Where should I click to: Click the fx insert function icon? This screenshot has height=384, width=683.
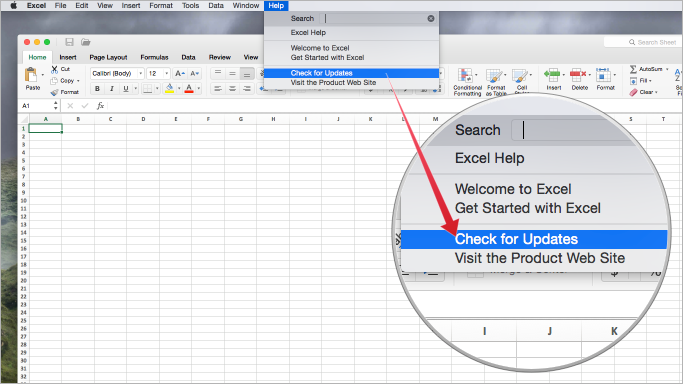(100, 106)
